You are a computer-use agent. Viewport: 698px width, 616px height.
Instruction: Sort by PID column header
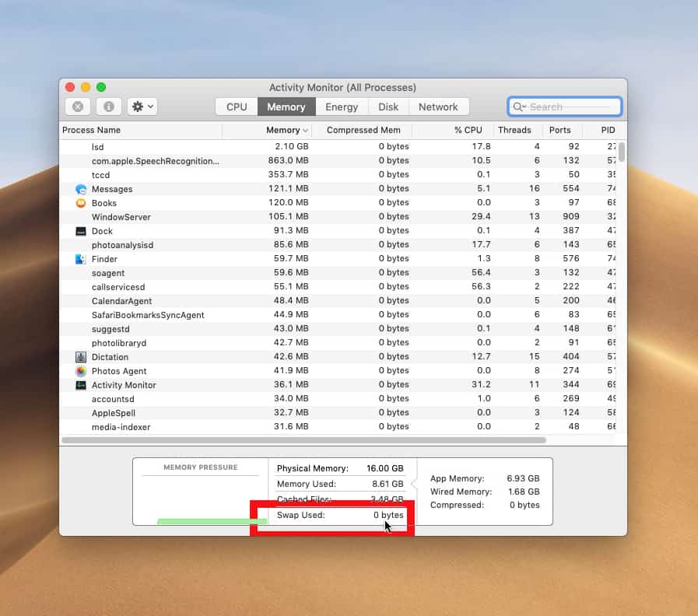tap(608, 130)
